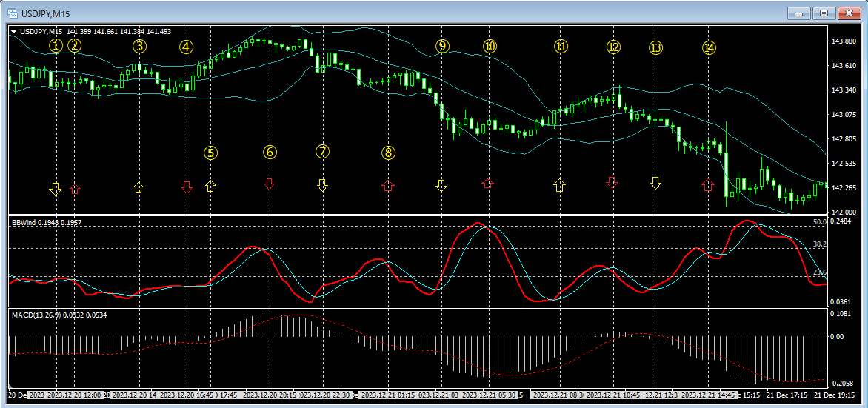
Task: Click the BBWind 0.1948 0.1957 indicator label
Action: point(47,222)
